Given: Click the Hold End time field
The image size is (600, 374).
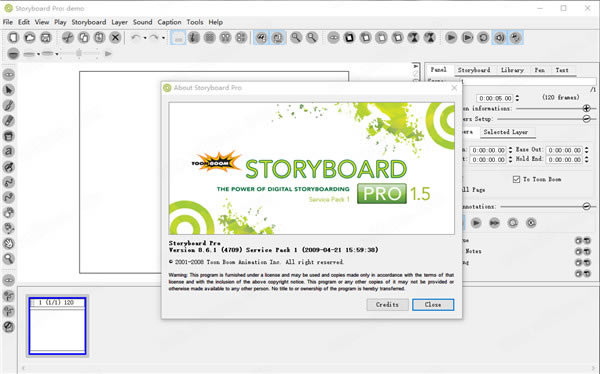Looking at the screenshot, I should (564, 160).
